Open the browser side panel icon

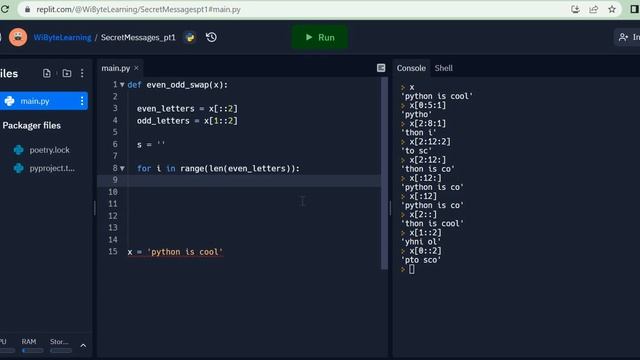tap(634, 9)
